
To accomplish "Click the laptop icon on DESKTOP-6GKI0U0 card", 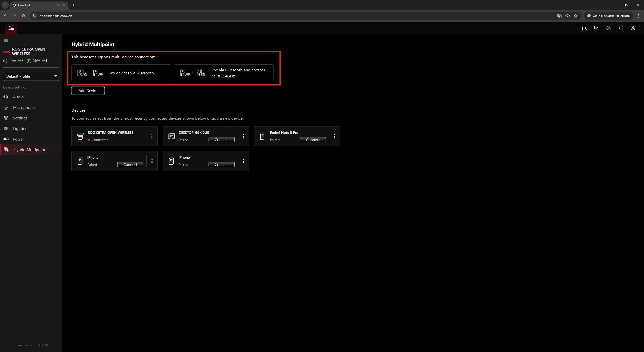I will coord(171,136).
